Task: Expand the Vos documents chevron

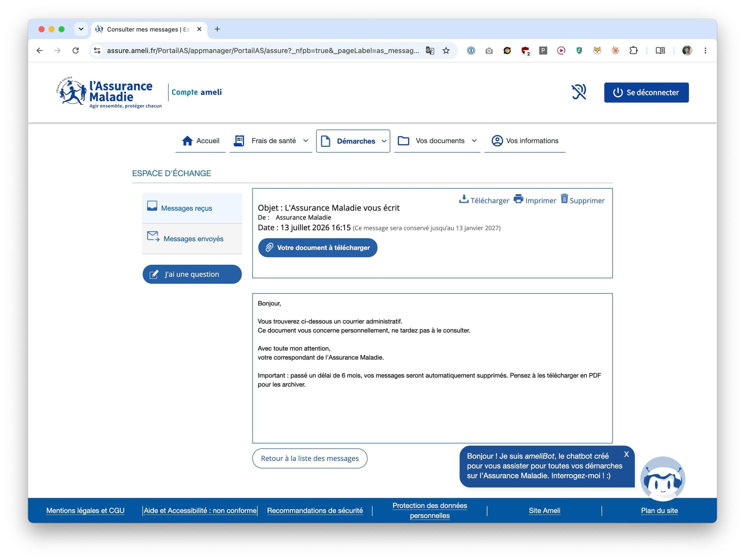Action: click(474, 141)
